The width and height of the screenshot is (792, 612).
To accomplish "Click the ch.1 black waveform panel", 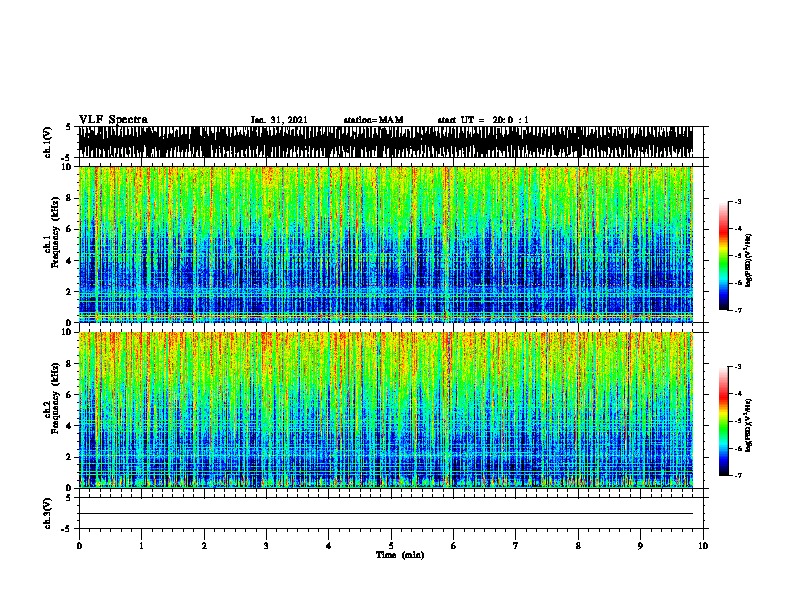I will (386, 142).
